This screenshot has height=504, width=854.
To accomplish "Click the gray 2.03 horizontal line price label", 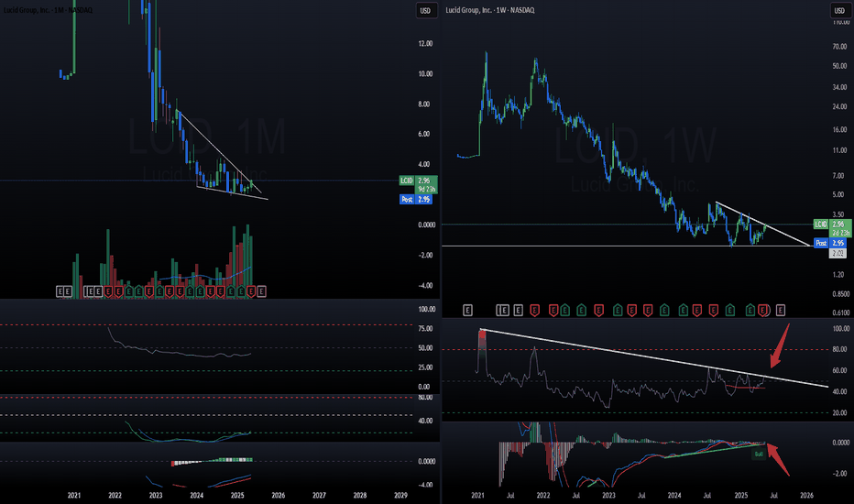I will (838, 253).
